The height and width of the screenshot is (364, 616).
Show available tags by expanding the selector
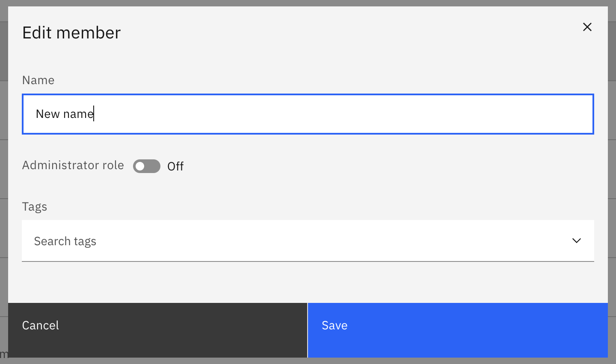pyautogui.click(x=576, y=241)
